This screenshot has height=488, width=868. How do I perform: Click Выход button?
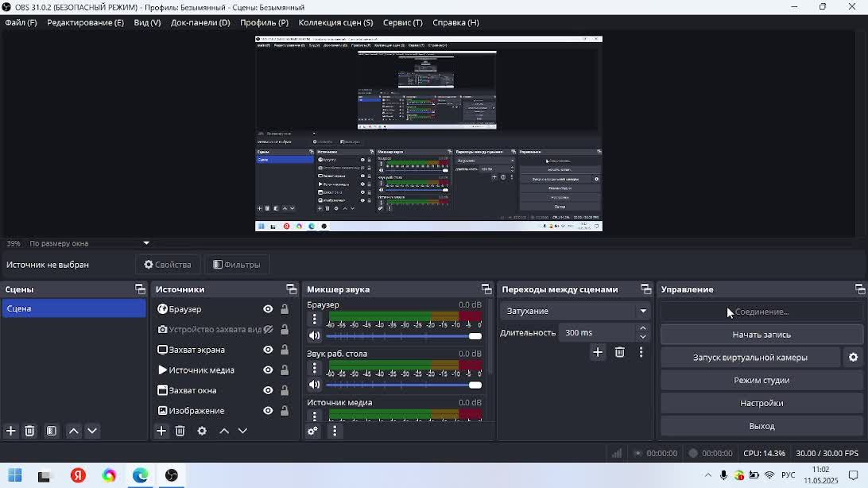pos(761,426)
